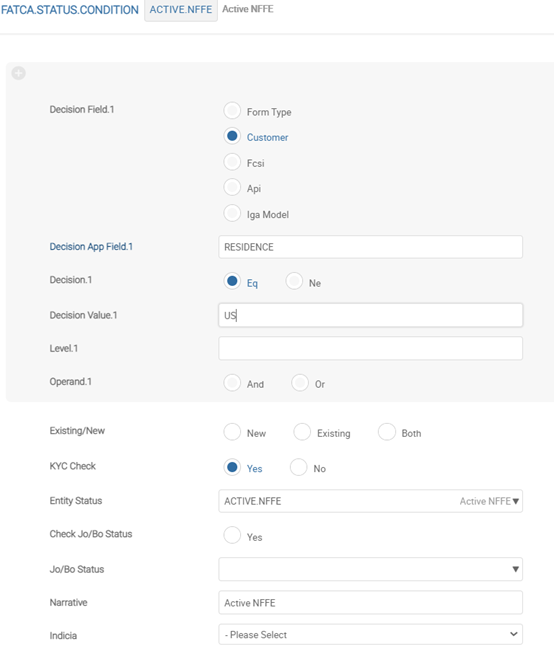The width and height of the screenshot is (554, 649).
Task: Click the Narrative field containing Active NFFE
Action: coord(371,603)
